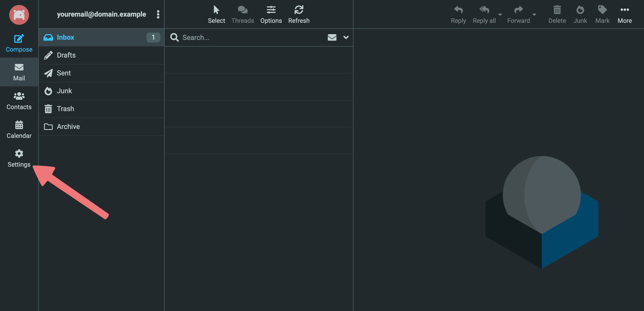Image resolution: width=644 pixels, height=311 pixels.
Task: Toggle the unread messages envelope filter
Action: click(332, 37)
